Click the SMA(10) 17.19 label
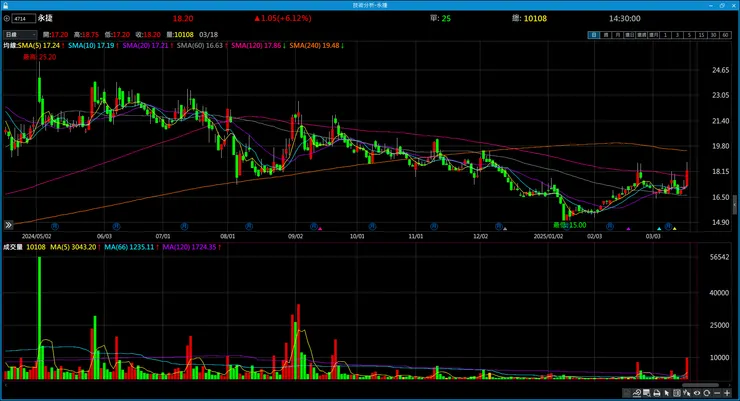The width and height of the screenshot is (740, 401). pyautogui.click(x=93, y=46)
